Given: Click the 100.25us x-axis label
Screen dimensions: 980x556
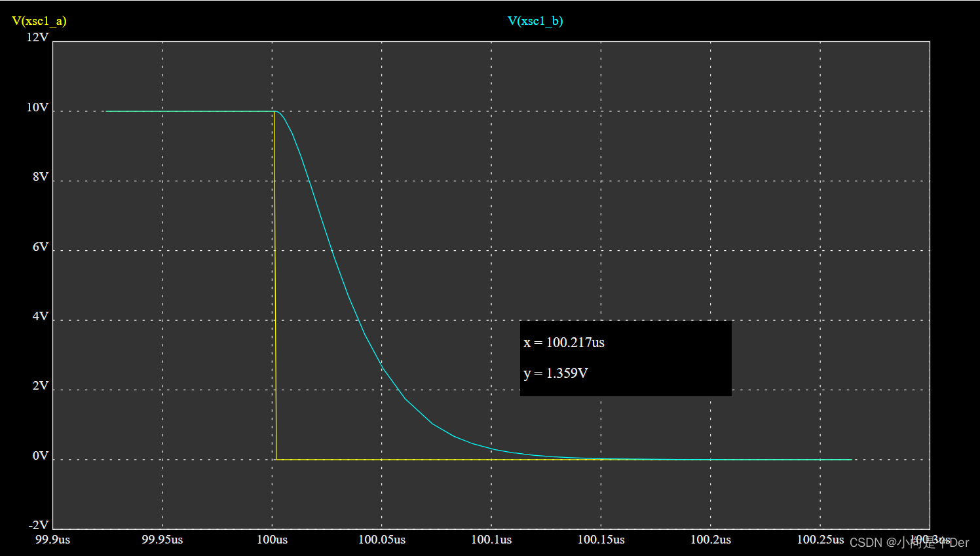Looking at the screenshot, I should (820, 540).
